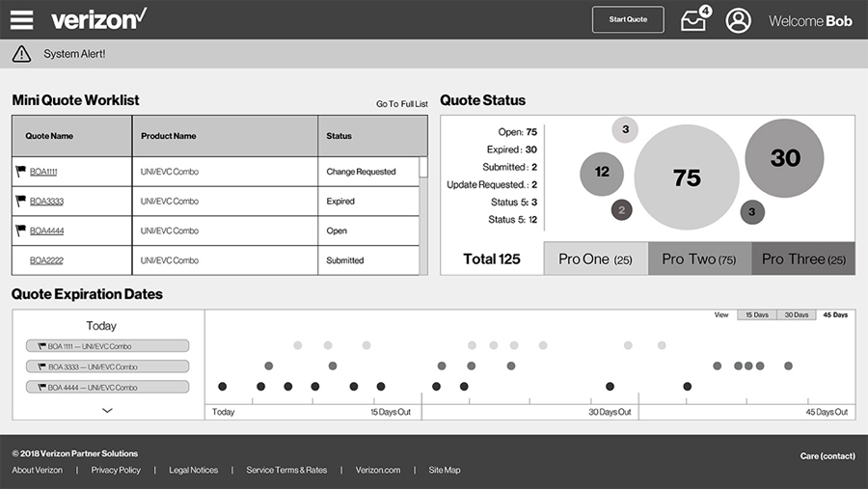Select the Pro One (25) tab
868x489 pixels.
(x=596, y=258)
